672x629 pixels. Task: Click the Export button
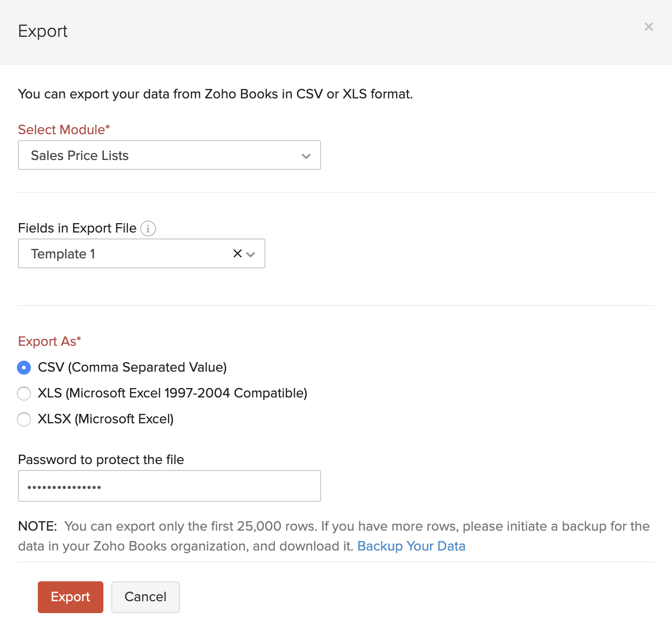[70, 597]
